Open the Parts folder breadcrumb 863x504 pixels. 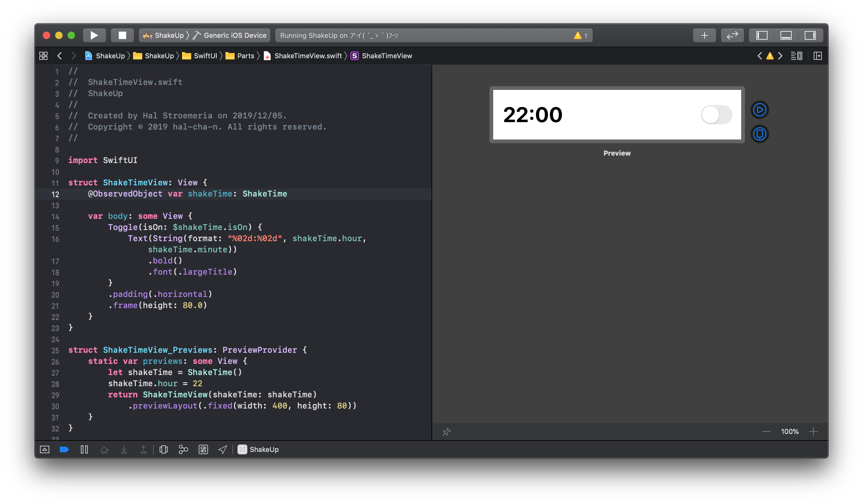[x=240, y=56]
